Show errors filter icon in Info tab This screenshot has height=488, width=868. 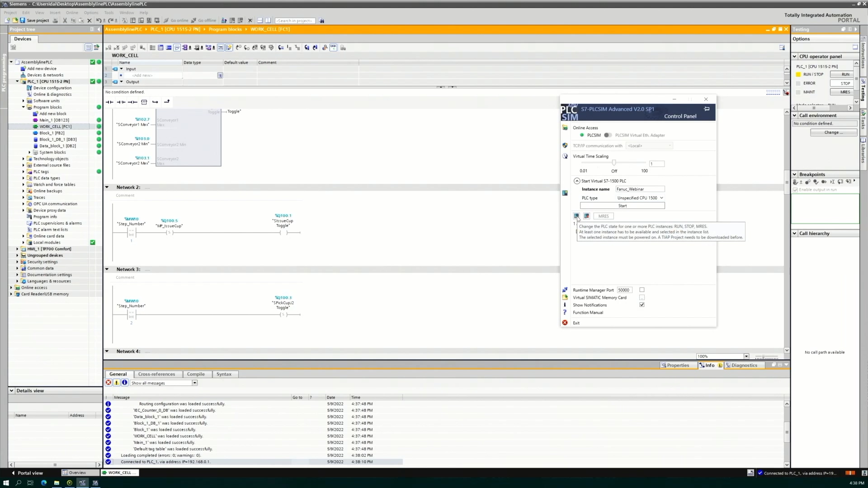coord(108,383)
